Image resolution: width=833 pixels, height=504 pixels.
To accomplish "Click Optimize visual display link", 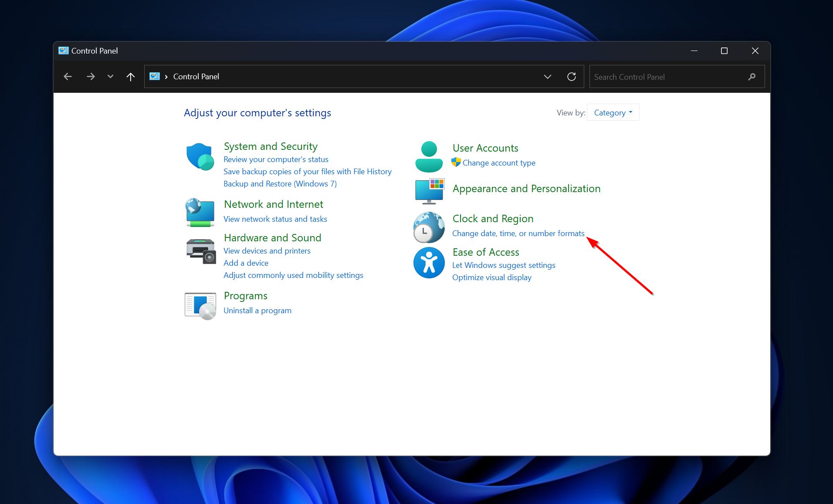I will point(491,277).
